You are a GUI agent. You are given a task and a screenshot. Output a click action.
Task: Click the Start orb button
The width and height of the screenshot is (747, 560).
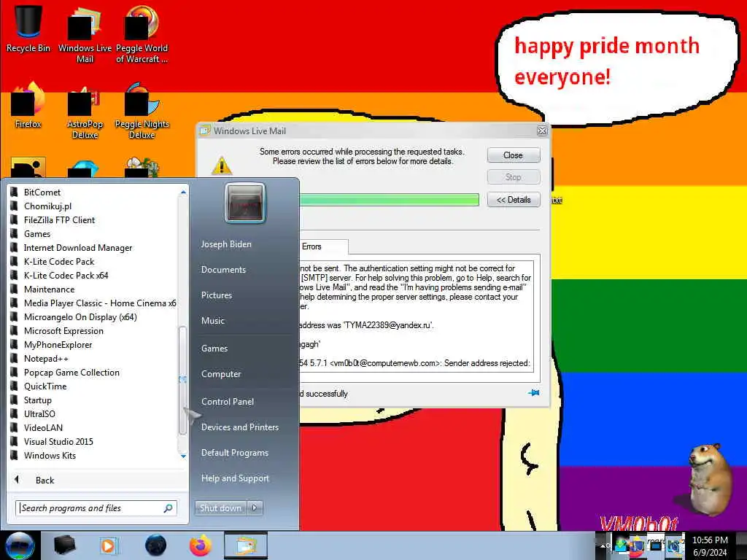(20, 545)
